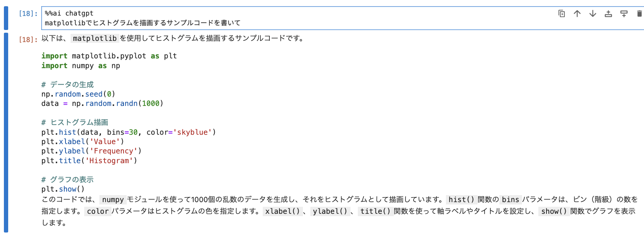The height and width of the screenshot is (236, 644).
Task: Click the 'skyblue' color string in plt.hist
Action: [x=192, y=132]
